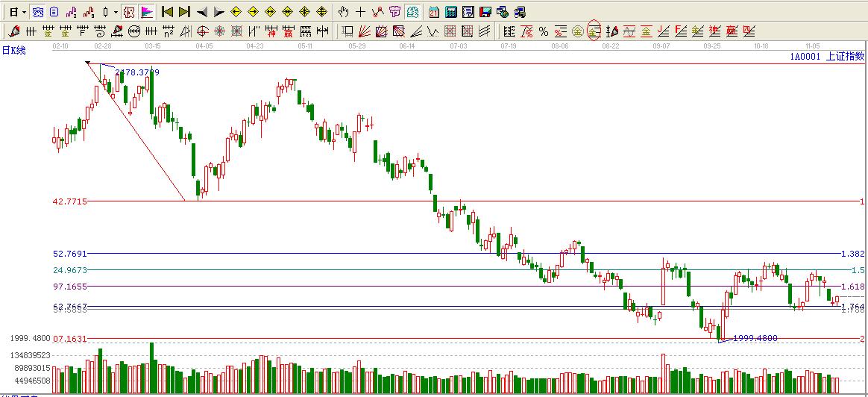Open the 日 period dropdown arrow
The height and width of the screenshot is (397, 868).
(24, 12)
